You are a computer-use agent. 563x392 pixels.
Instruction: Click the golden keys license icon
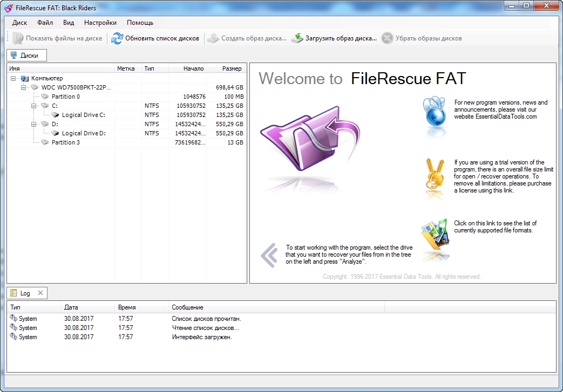(x=434, y=174)
